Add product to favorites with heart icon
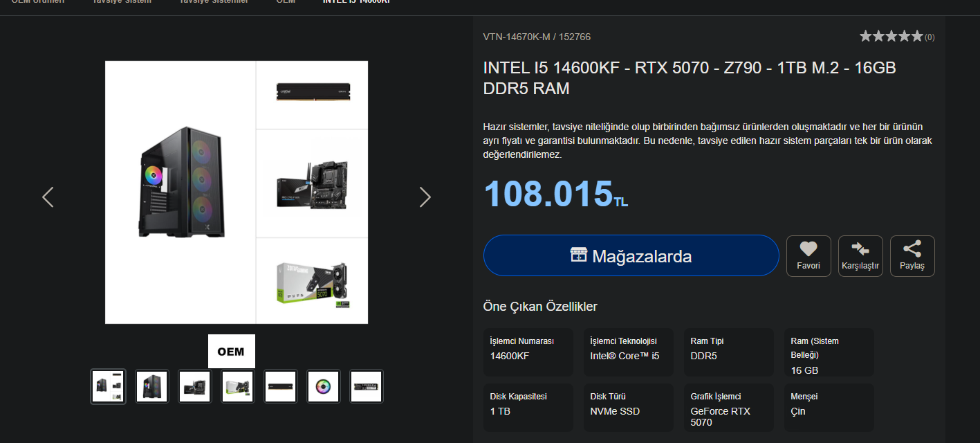Viewport: 980px width, 443px height. coord(808,256)
